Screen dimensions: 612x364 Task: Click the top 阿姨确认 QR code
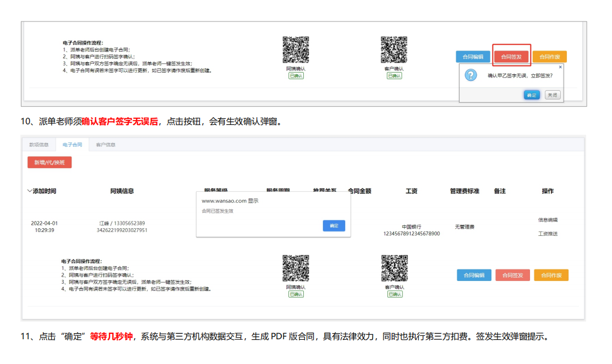point(296,49)
